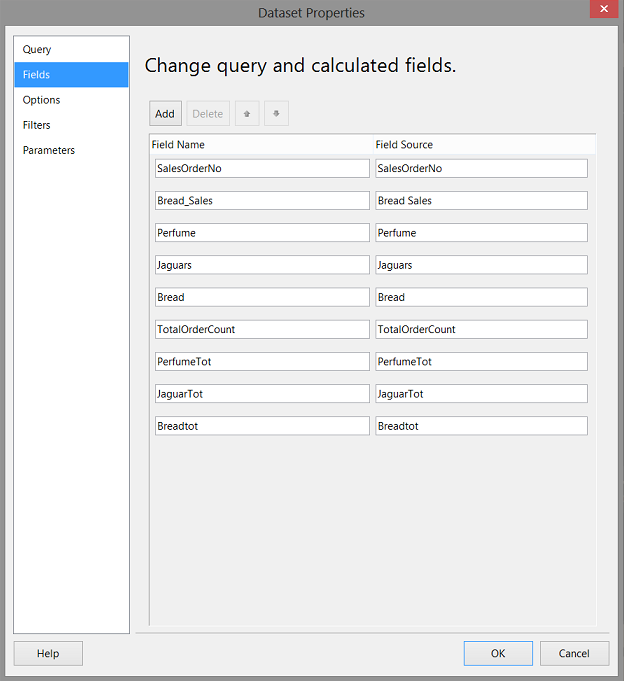The width and height of the screenshot is (624, 681).
Task: Edit the PerfumeTot field source box
Action: [x=481, y=361]
